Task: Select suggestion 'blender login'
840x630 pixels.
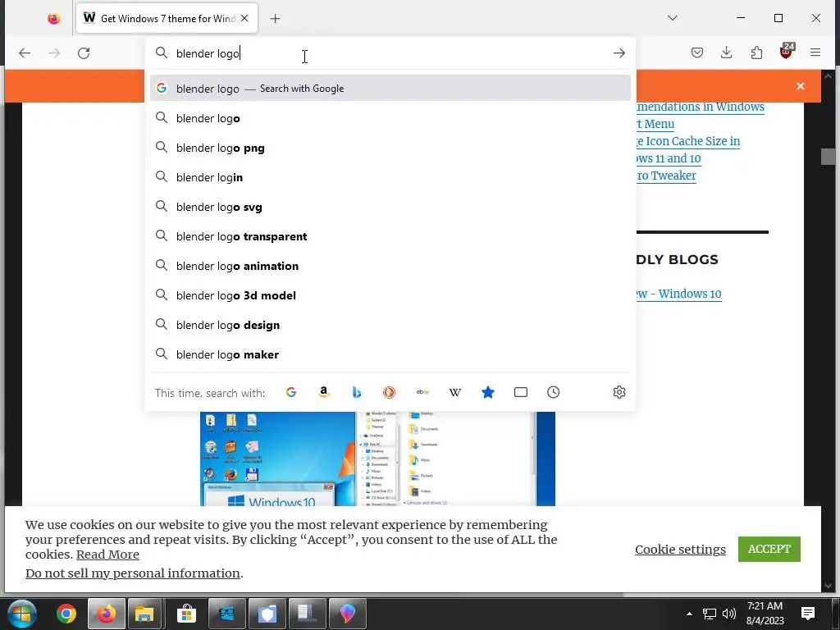Action: [x=390, y=177]
